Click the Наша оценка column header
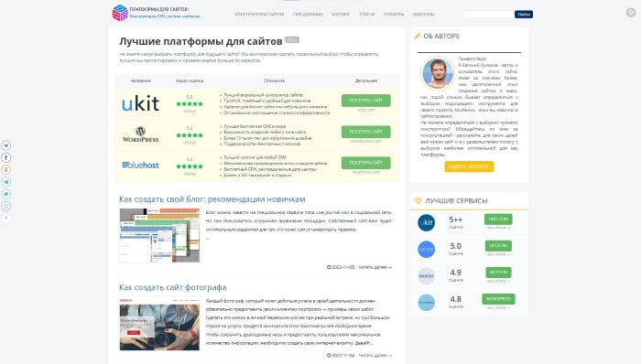Viewport: 641px width, 364px height. 190,80
